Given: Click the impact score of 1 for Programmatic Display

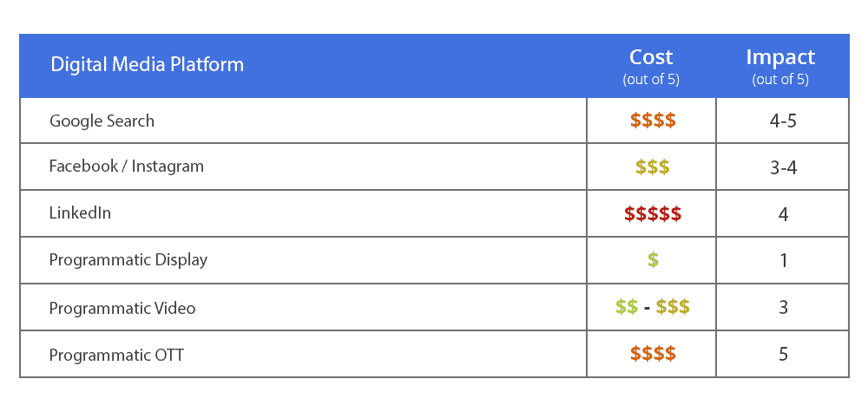Looking at the screenshot, I should [x=784, y=261].
